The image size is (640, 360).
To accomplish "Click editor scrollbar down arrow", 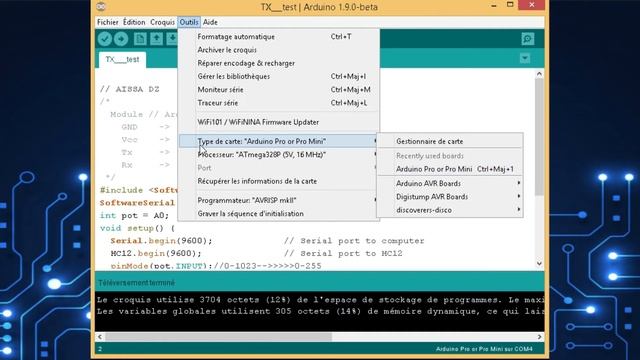I will (x=539, y=264).
